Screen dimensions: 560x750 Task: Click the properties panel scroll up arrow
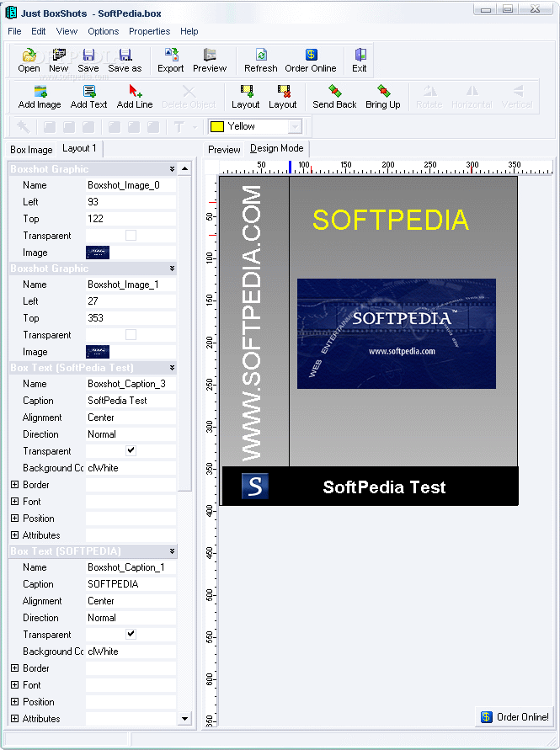[x=184, y=169]
